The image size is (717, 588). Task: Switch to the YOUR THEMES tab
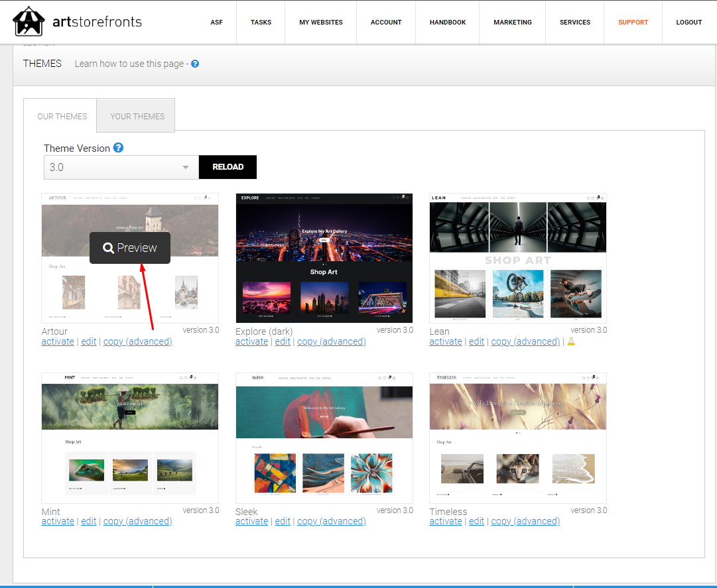coord(136,115)
